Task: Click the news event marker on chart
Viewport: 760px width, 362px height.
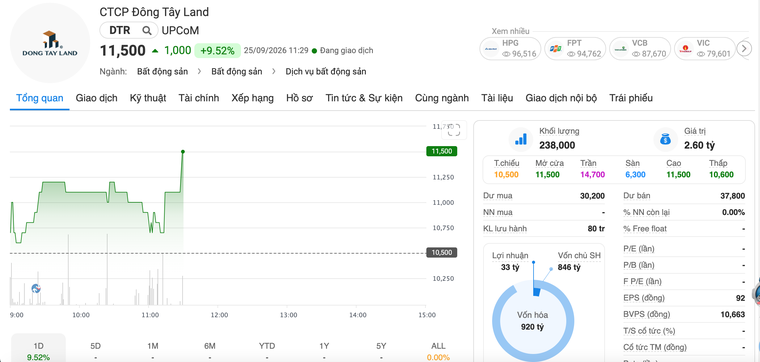Action: 36,288
